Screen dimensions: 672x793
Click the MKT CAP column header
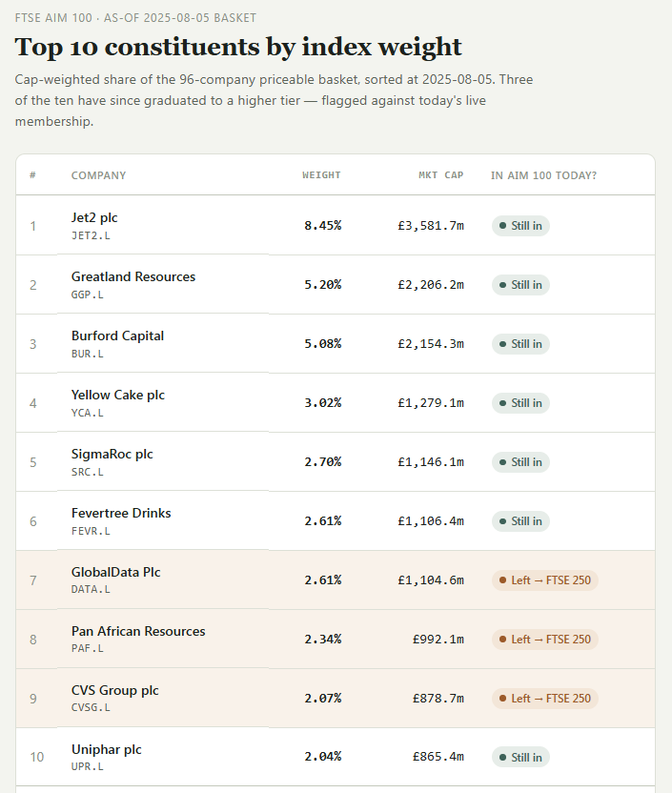(x=441, y=175)
